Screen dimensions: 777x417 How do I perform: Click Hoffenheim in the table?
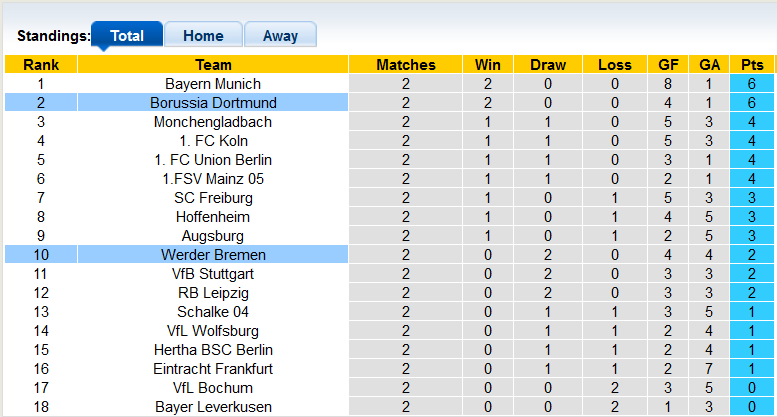pyautogui.click(x=213, y=217)
